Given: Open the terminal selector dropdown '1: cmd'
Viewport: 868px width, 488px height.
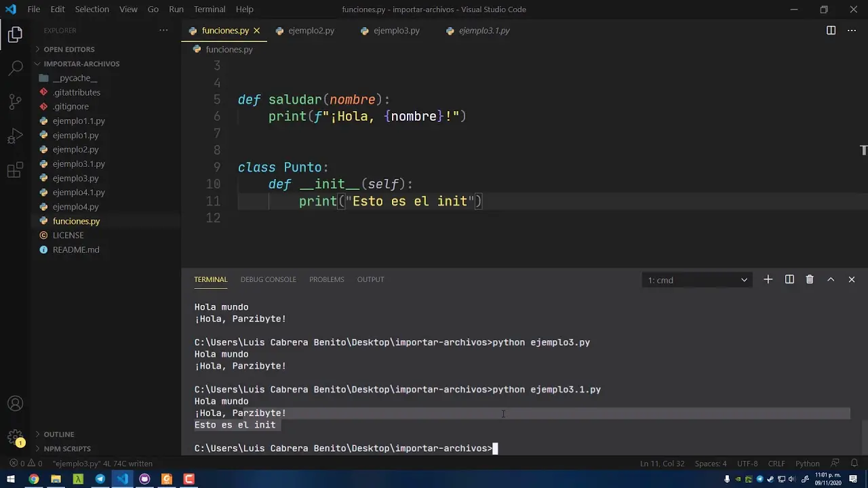Looking at the screenshot, I should tap(696, 280).
